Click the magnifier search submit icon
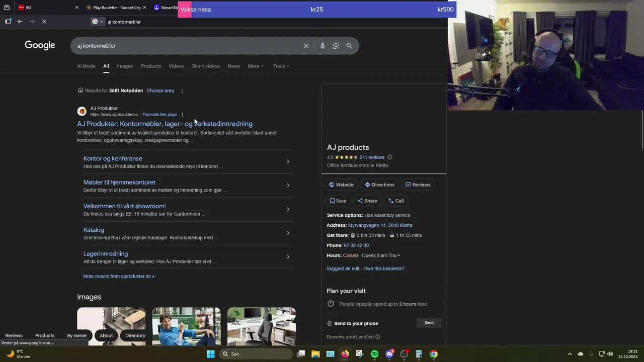Viewport: 644px width, 362px height. tap(349, 46)
